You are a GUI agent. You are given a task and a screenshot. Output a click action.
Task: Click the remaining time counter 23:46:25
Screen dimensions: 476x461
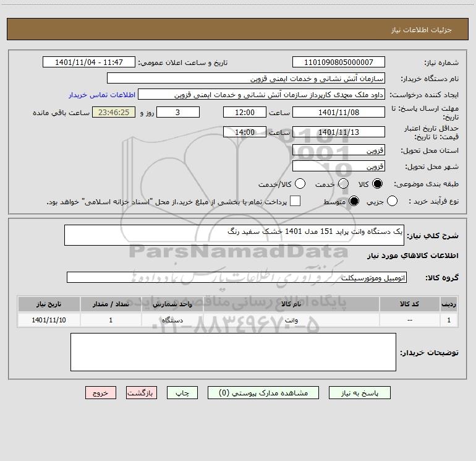tap(114, 112)
